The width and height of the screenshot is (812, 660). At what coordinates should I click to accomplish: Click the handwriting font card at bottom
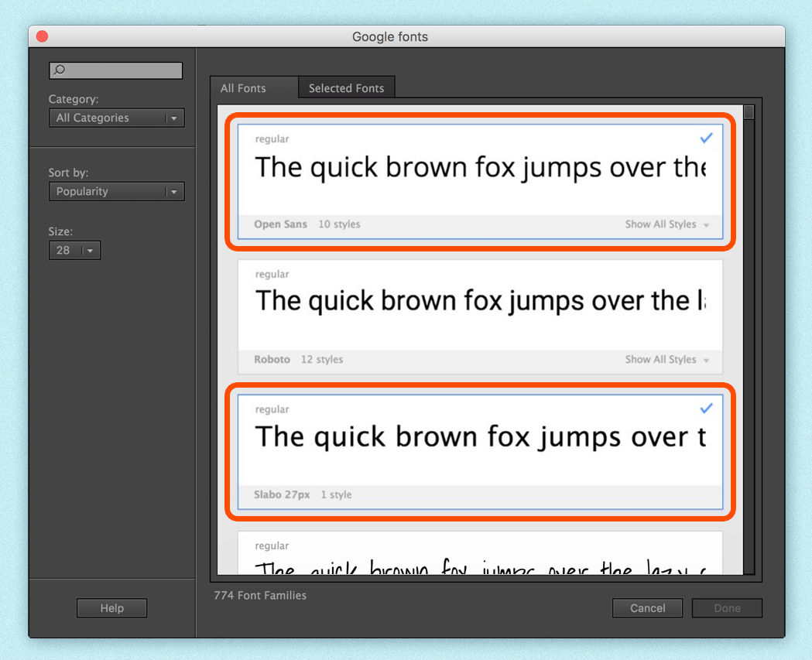pyautogui.click(x=480, y=553)
